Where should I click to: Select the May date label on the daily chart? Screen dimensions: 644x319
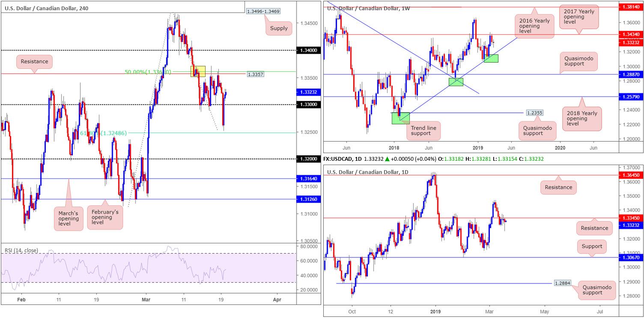[x=545, y=313]
